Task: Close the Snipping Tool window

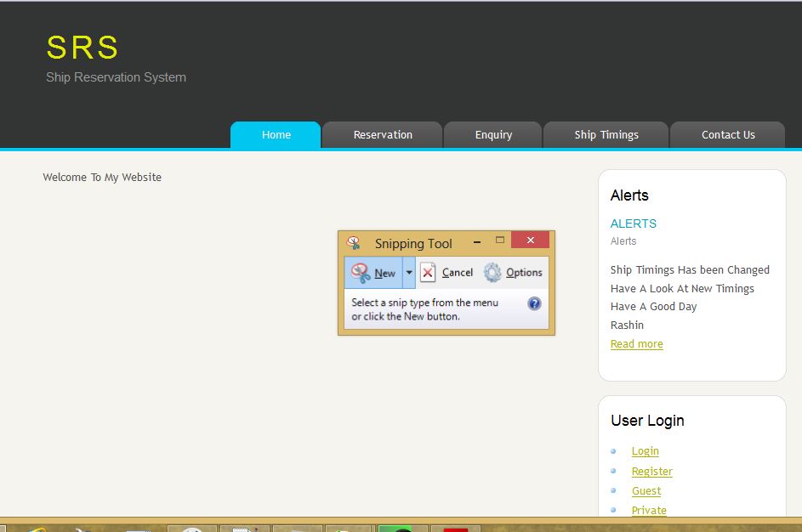Action: click(x=530, y=241)
